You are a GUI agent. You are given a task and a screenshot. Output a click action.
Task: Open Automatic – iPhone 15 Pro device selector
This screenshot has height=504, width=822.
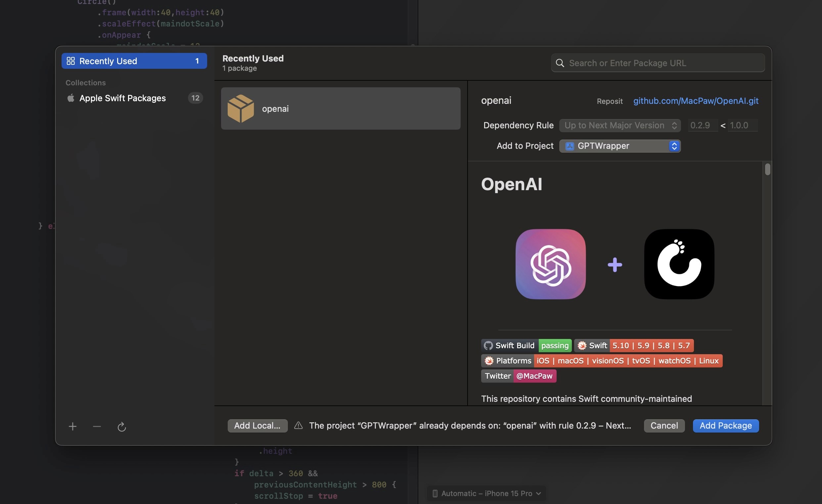tap(486, 493)
